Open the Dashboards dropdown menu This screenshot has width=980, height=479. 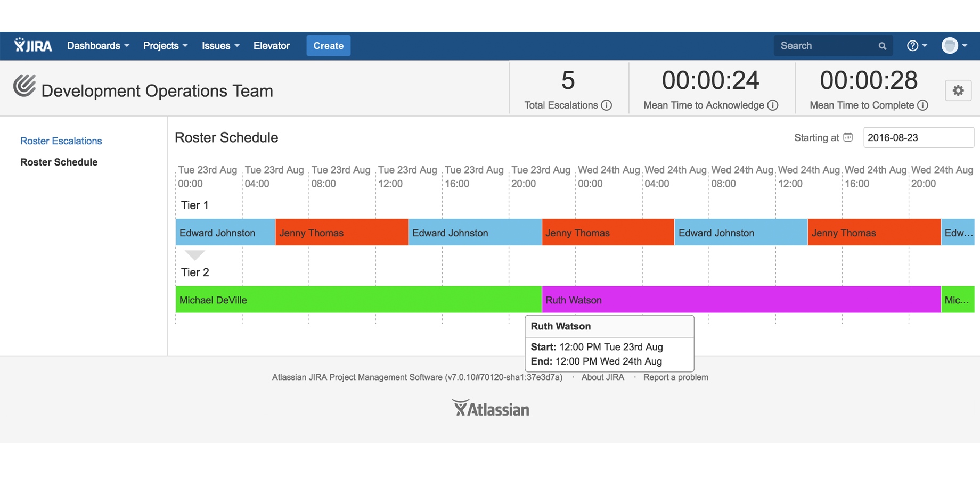[x=98, y=46]
